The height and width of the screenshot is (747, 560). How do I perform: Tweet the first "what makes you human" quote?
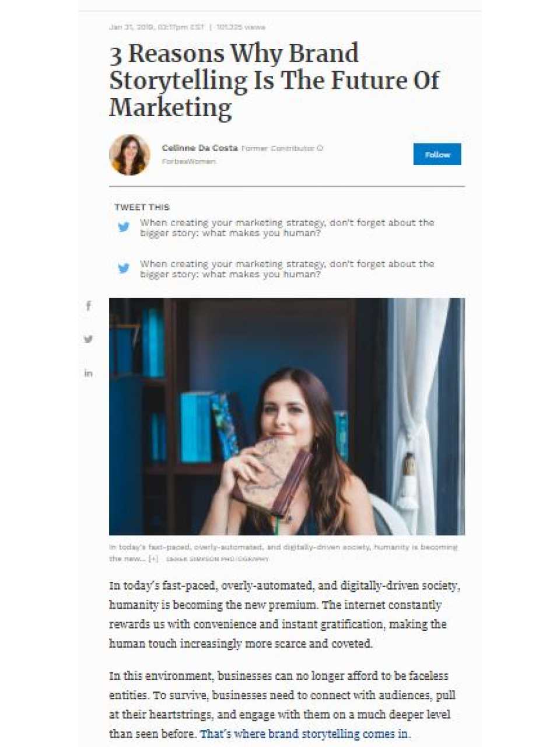pos(287,228)
